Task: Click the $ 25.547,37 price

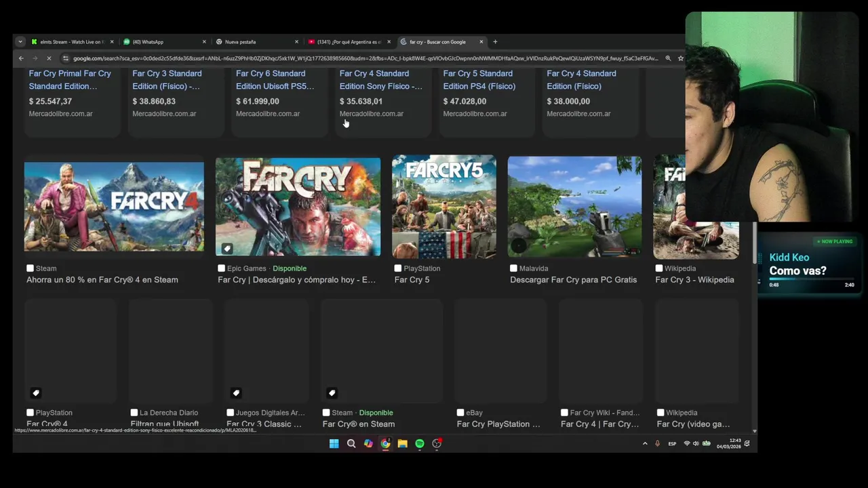Action: 50,101
